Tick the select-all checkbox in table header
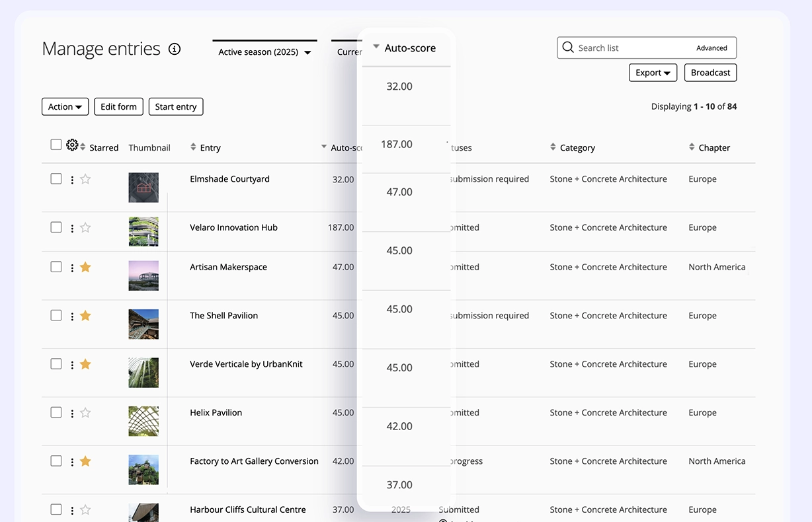This screenshot has width=812, height=522. (56, 145)
